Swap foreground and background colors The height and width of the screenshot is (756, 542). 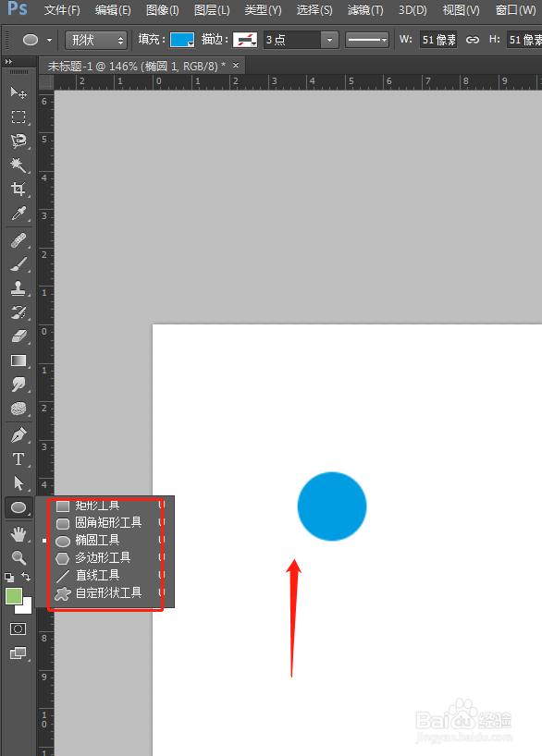(x=26, y=577)
